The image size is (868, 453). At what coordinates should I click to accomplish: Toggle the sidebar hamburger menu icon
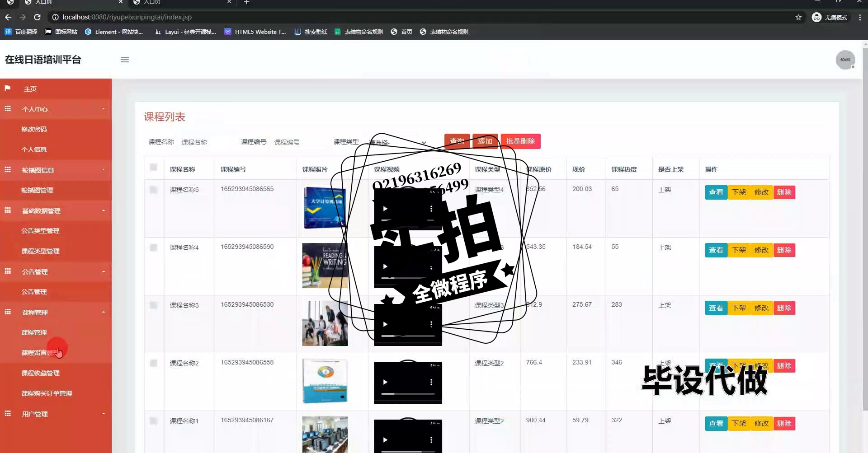pyautogui.click(x=125, y=60)
